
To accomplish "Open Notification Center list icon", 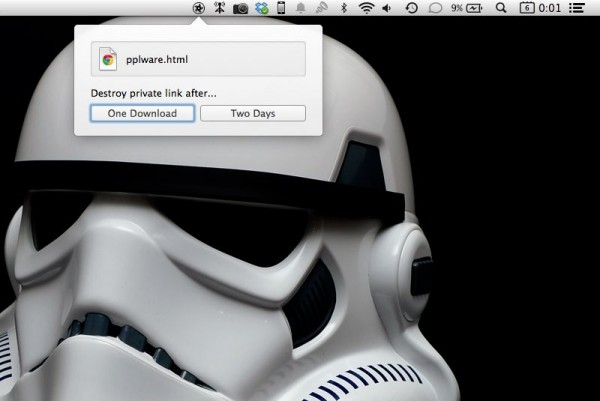I will click(576, 8).
